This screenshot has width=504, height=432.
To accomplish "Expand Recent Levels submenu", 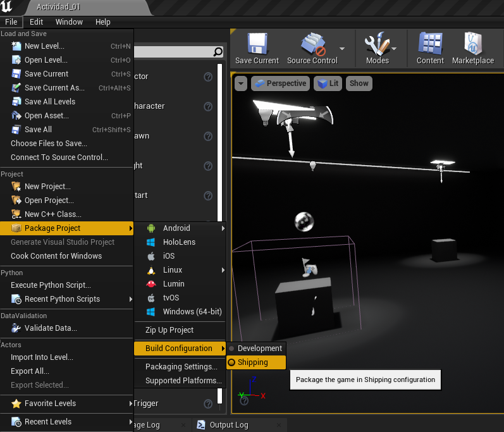I will [x=66, y=422].
